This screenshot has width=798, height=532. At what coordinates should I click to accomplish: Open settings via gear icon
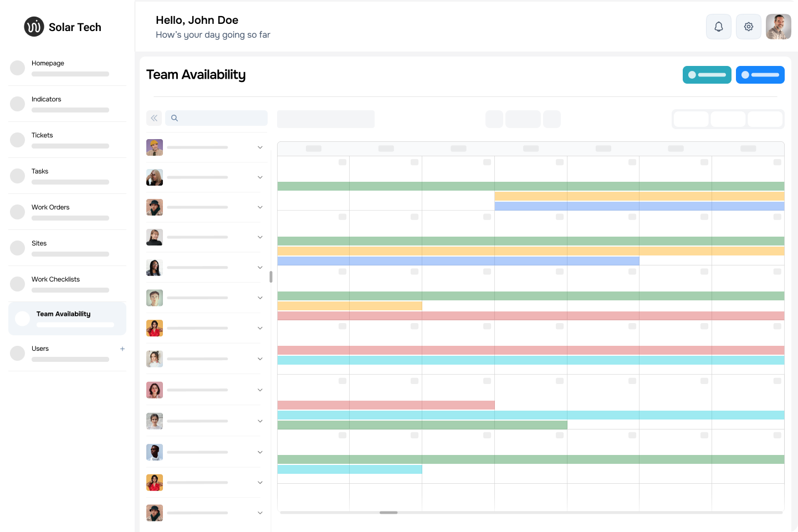pyautogui.click(x=749, y=27)
